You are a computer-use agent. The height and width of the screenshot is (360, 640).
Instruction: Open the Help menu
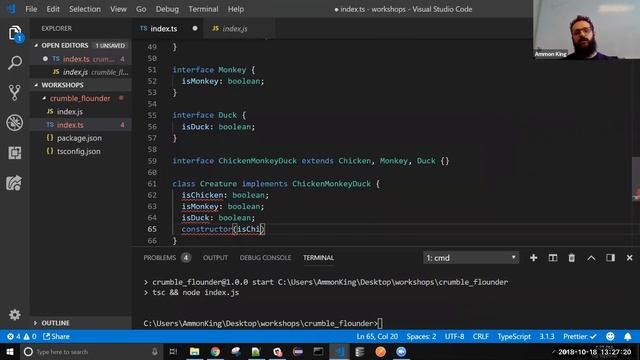click(236, 9)
